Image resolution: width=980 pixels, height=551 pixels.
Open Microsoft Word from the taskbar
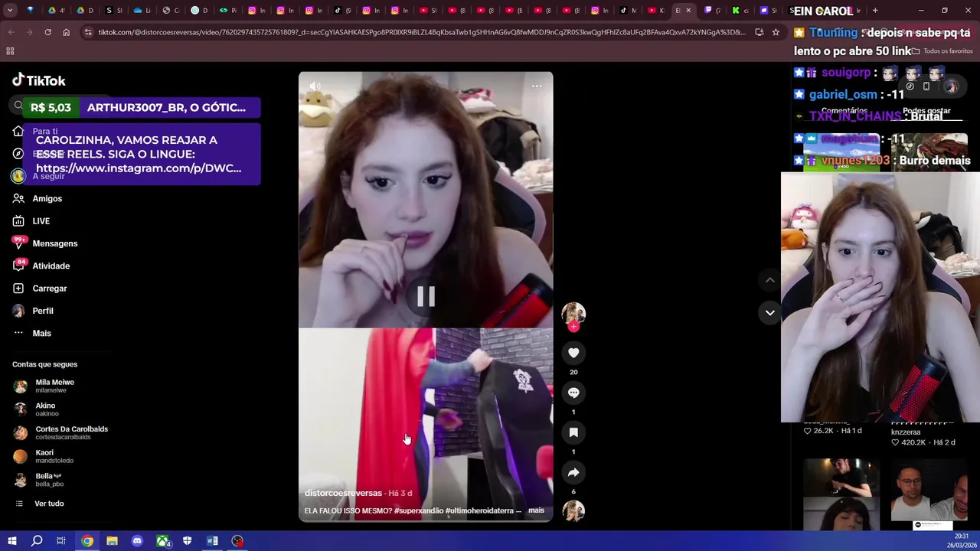coord(212,541)
